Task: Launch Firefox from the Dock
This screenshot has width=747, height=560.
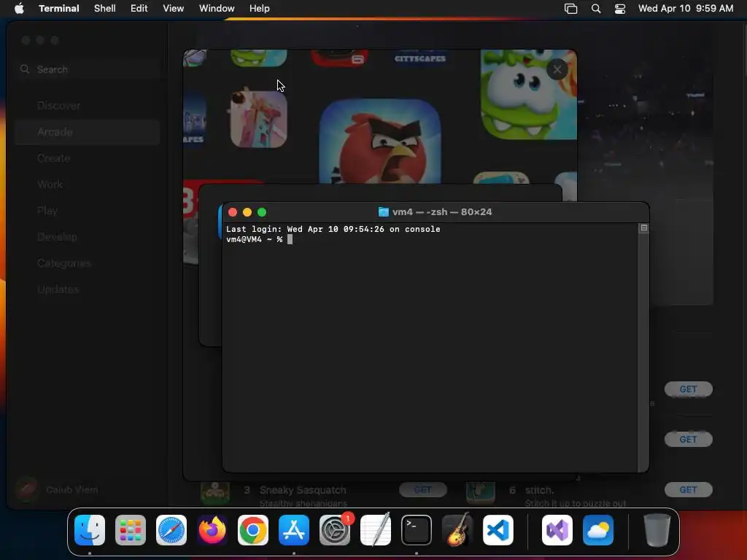Action: point(212,530)
